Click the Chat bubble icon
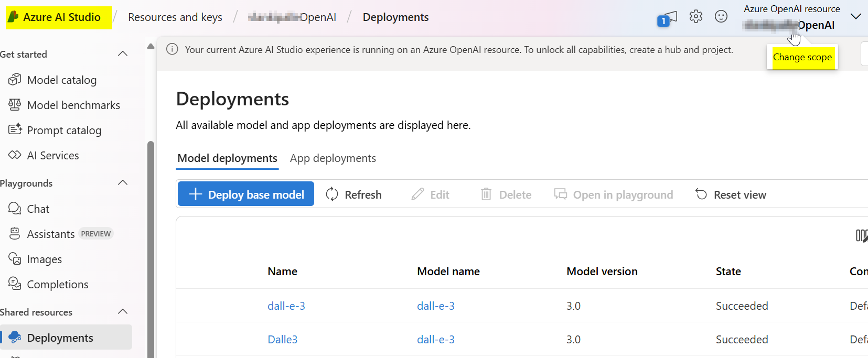This screenshot has height=358, width=868. click(x=15, y=208)
